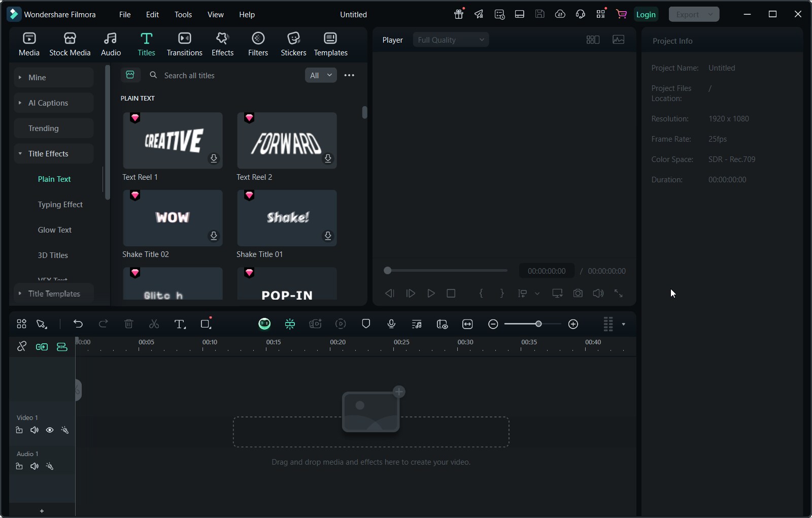812x518 pixels.
Task: Click the Login button
Action: (x=646, y=14)
